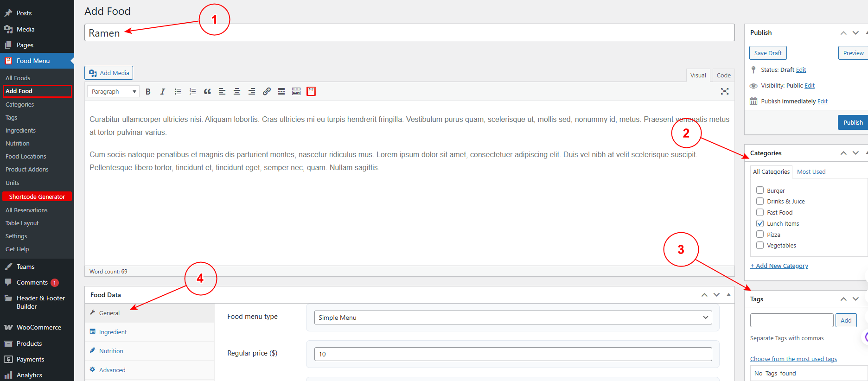Move the Categories panel down

[x=856, y=153]
